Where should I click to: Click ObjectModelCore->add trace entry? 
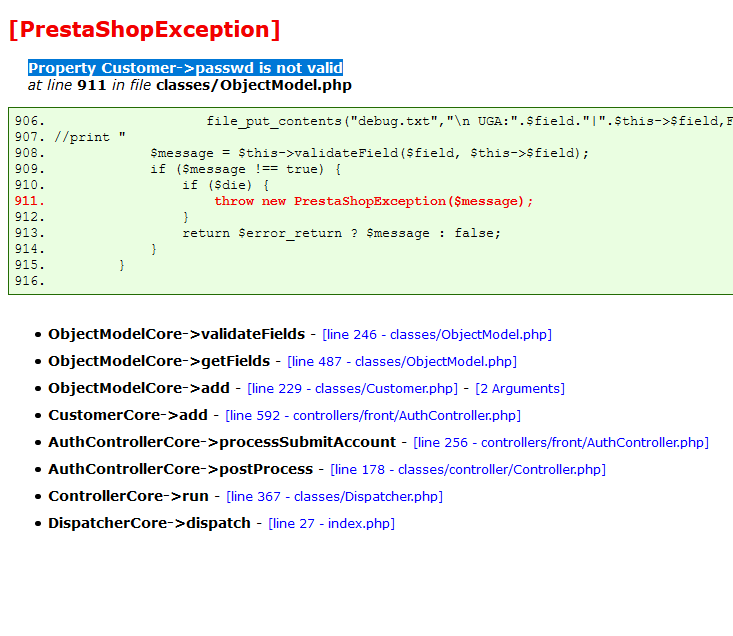point(139,389)
